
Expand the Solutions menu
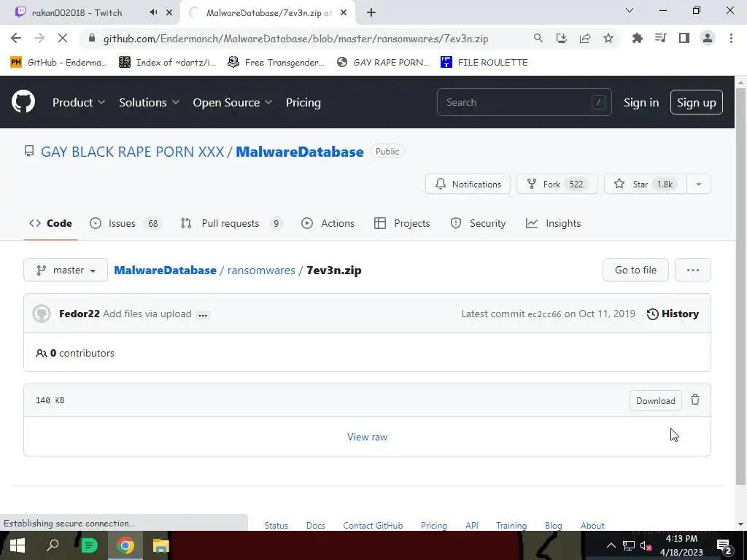coord(149,102)
